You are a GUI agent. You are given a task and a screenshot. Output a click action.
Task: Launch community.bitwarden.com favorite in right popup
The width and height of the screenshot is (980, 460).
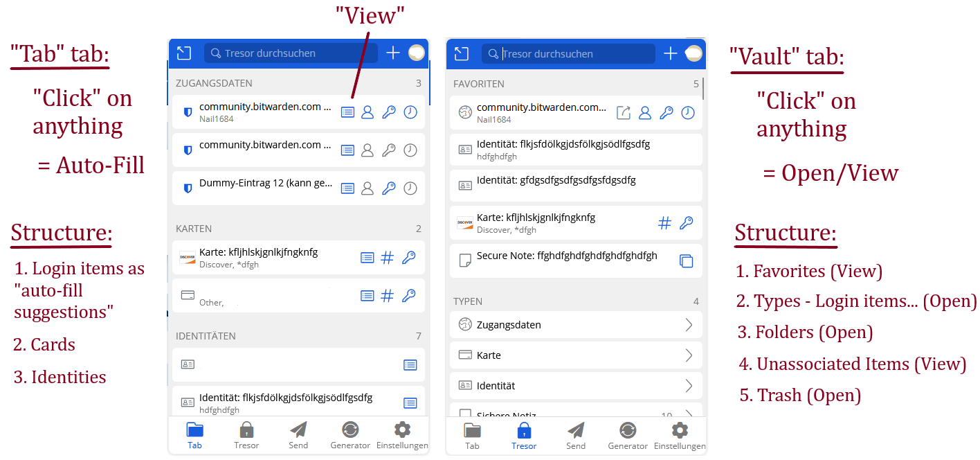[x=624, y=113]
